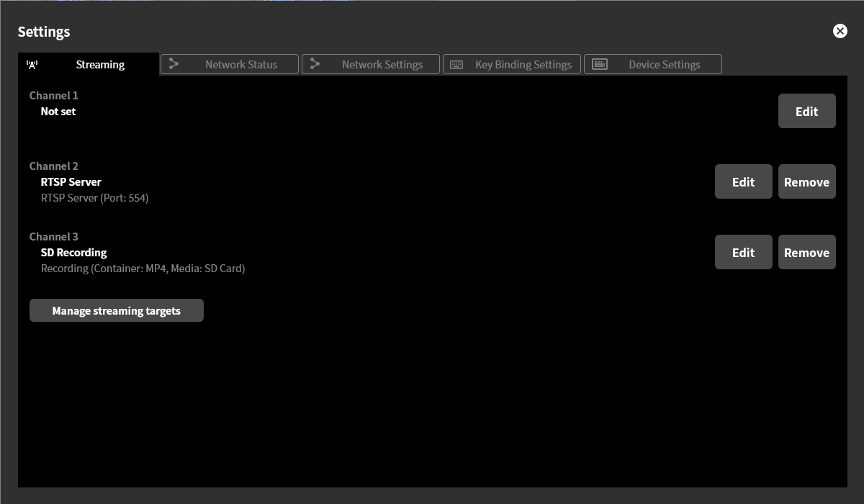864x504 pixels.
Task: Click the network icon beside Network Settings
Action: pos(314,63)
